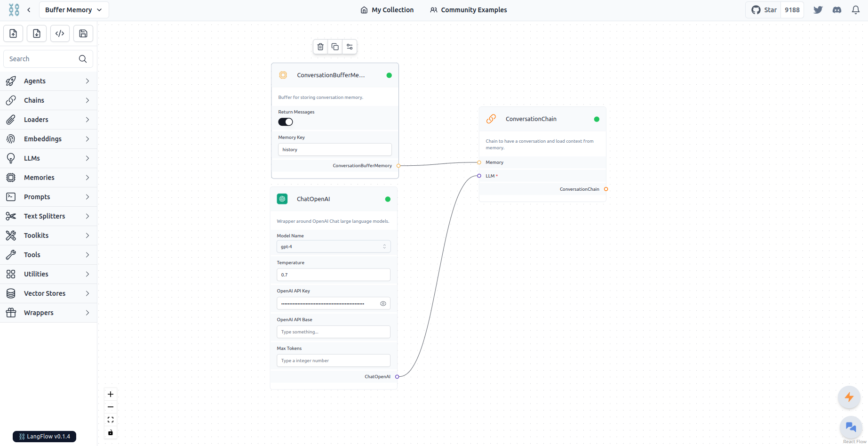This screenshot has width=868, height=446.
Task: Click the LangFlow v0.1.4 version badge
Action: (44, 437)
